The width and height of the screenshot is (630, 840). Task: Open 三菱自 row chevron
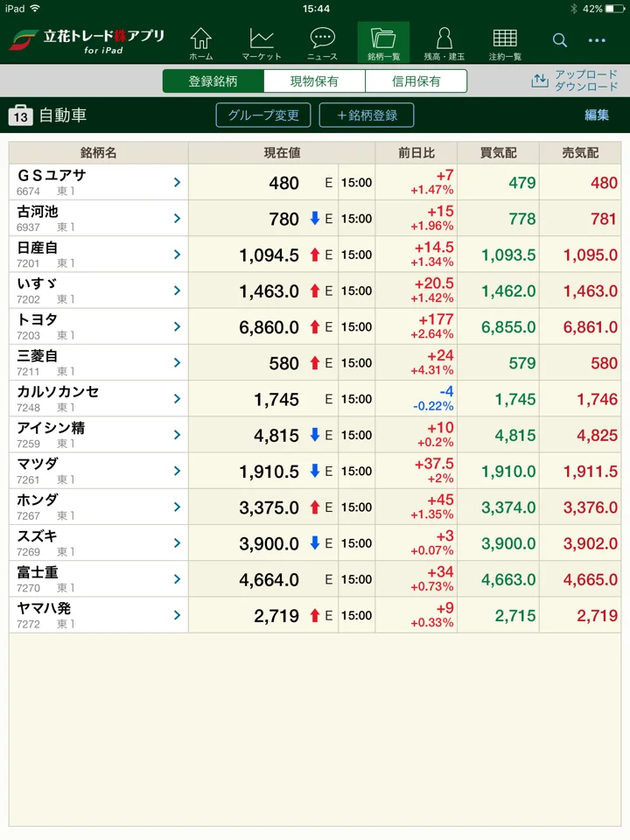[x=178, y=362]
